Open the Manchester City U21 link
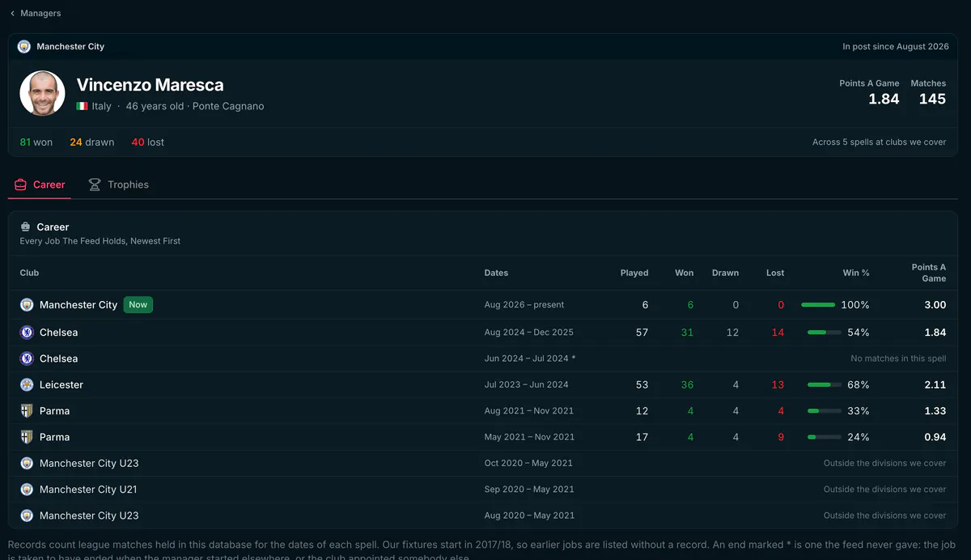This screenshot has height=560, width=971. tap(88, 489)
